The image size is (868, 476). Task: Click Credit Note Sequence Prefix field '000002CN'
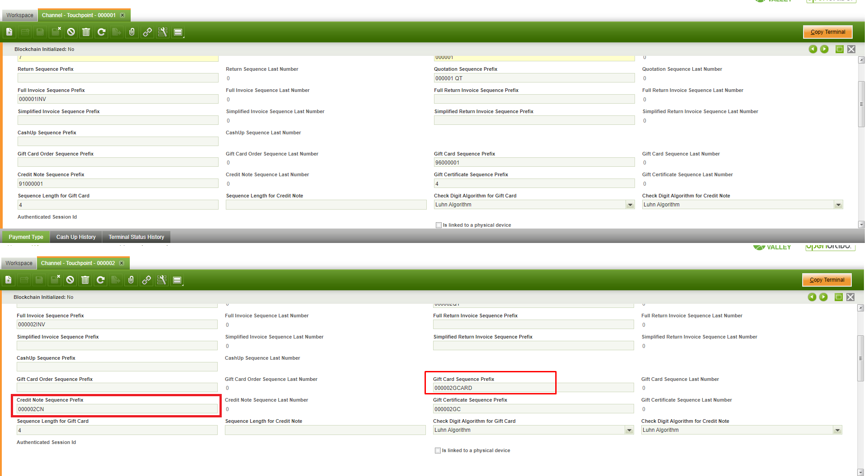pos(117,409)
